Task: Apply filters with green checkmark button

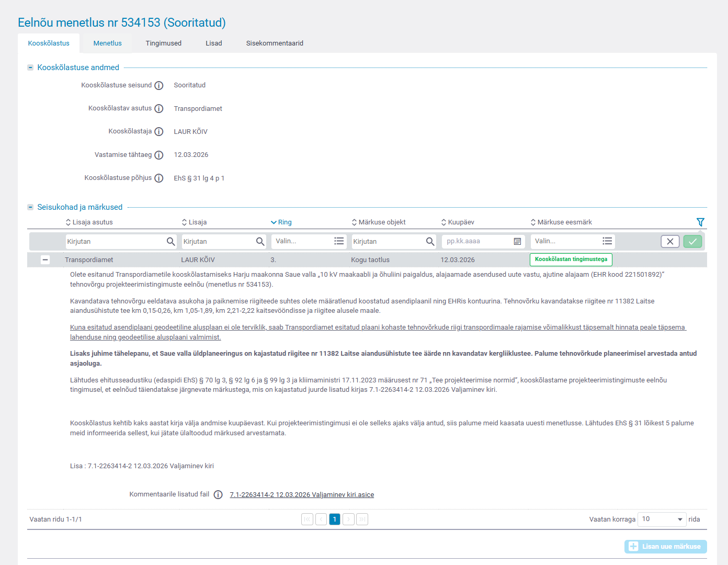Action: pos(692,242)
